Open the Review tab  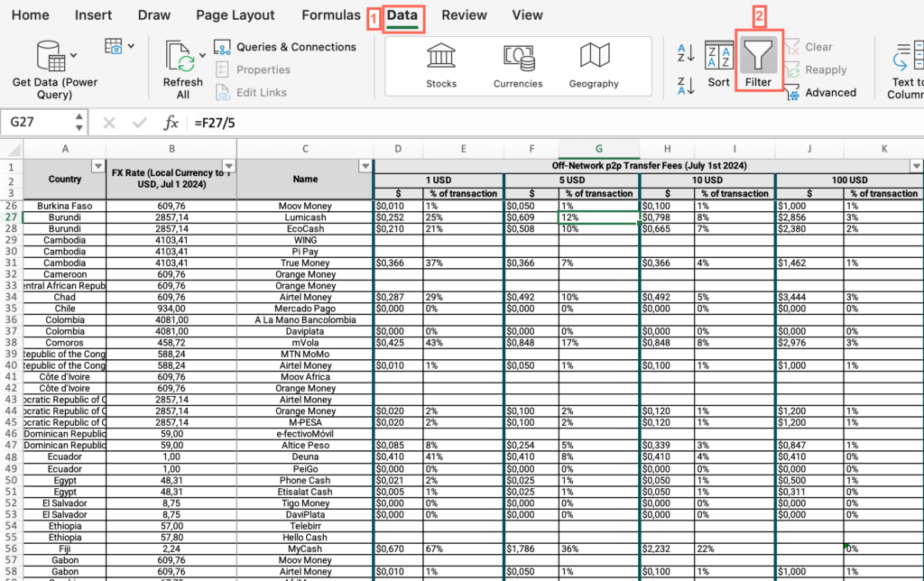pos(465,15)
